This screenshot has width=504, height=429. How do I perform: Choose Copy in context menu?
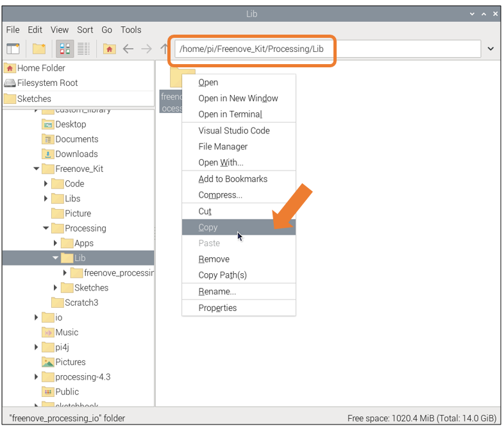[x=239, y=227]
